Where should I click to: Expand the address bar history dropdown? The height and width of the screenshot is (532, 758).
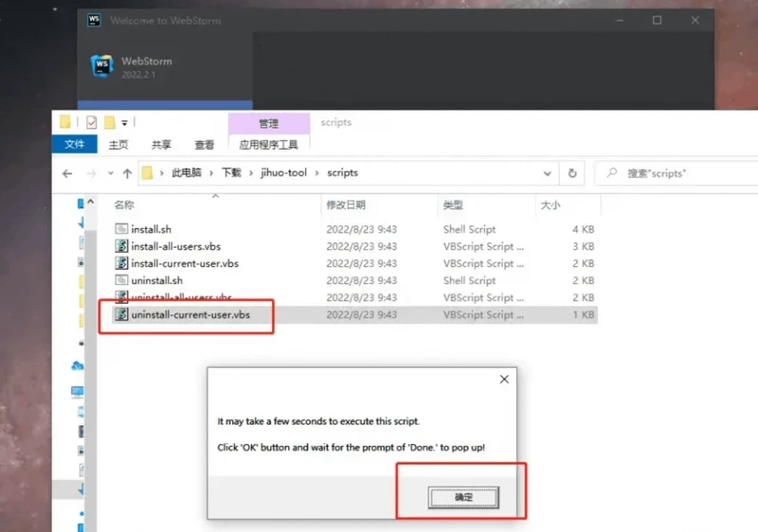[x=547, y=174]
